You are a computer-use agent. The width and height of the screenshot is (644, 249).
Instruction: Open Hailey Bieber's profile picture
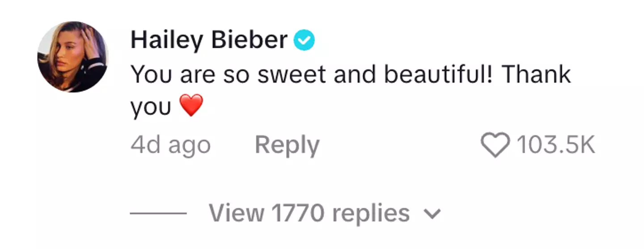click(x=72, y=57)
